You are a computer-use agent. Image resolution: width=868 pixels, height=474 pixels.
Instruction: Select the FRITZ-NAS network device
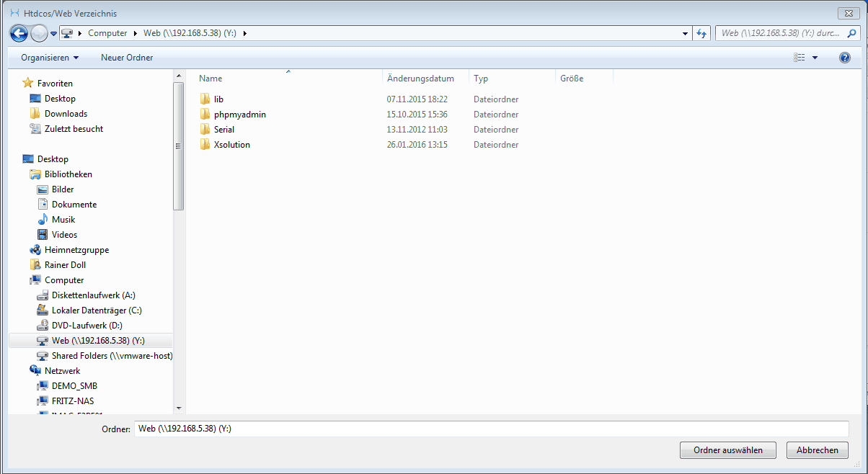point(72,401)
